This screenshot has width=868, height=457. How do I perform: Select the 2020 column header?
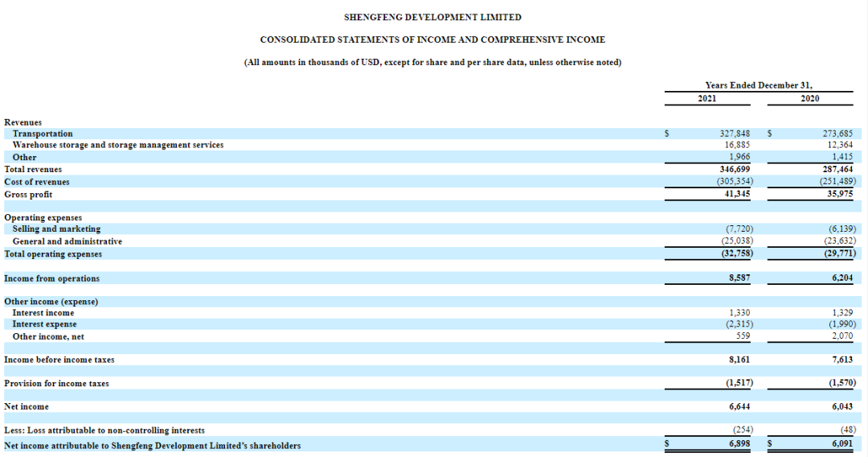810,99
